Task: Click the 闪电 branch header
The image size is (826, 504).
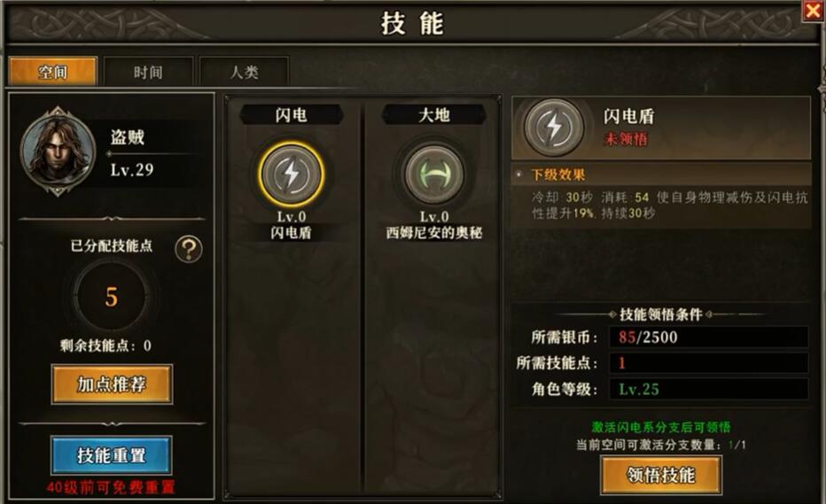Action: coord(292,115)
